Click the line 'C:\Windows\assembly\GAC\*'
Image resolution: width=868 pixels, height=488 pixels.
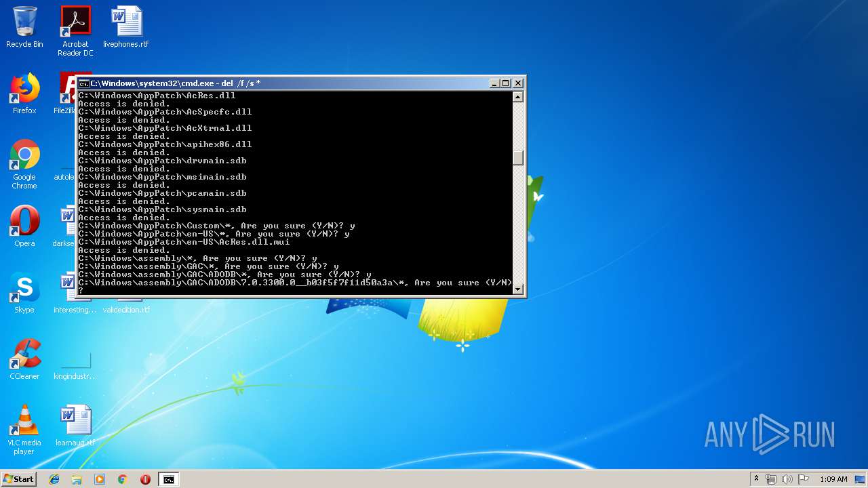208,266
